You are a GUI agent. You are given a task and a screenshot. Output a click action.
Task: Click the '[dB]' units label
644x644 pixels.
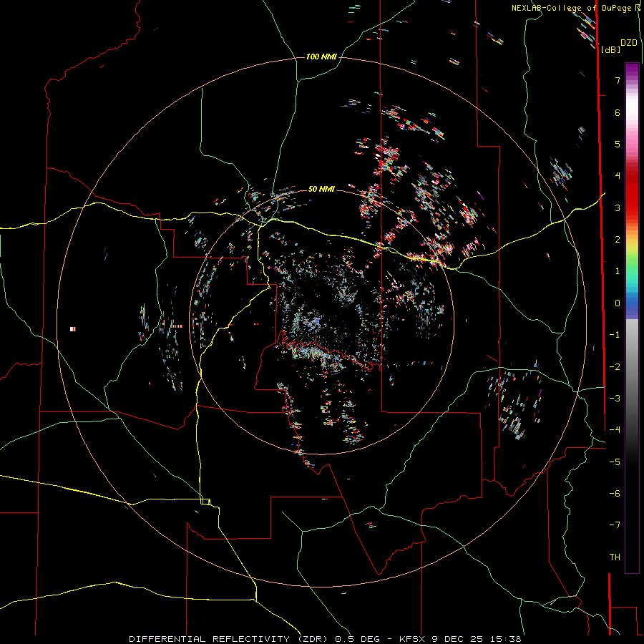tap(610, 50)
